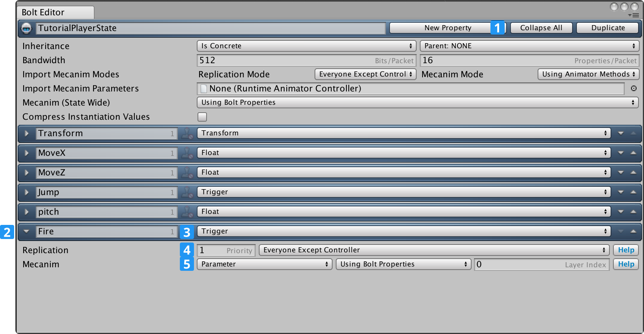Viewport: 644px width, 334px height.
Task: Open the Bolt Editor panel options menu
Action: [x=633, y=15]
